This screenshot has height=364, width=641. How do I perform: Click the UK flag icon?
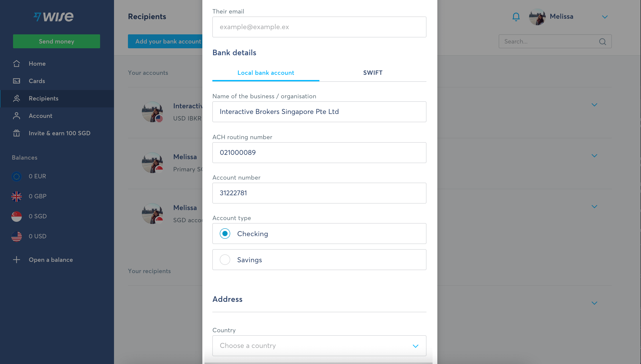pyautogui.click(x=17, y=197)
